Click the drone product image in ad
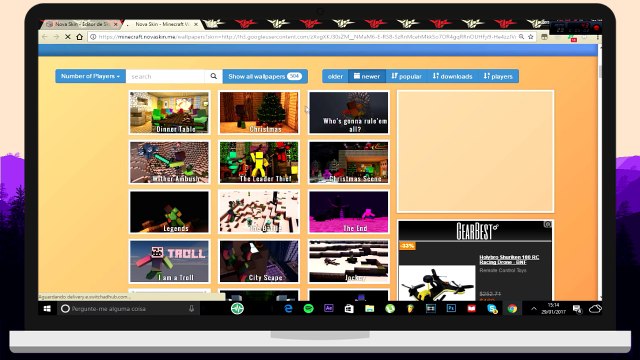Image resolution: width=640 pixels, height=360 pixels. (437, 283)
